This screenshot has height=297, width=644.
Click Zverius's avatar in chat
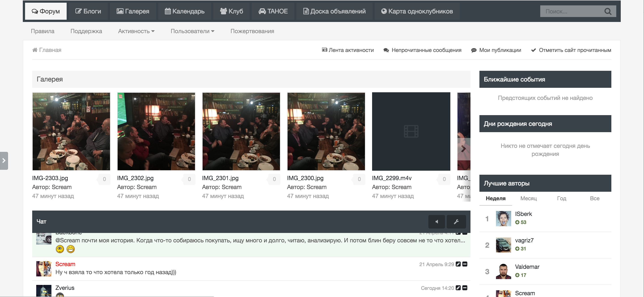[x=44, y=291]
